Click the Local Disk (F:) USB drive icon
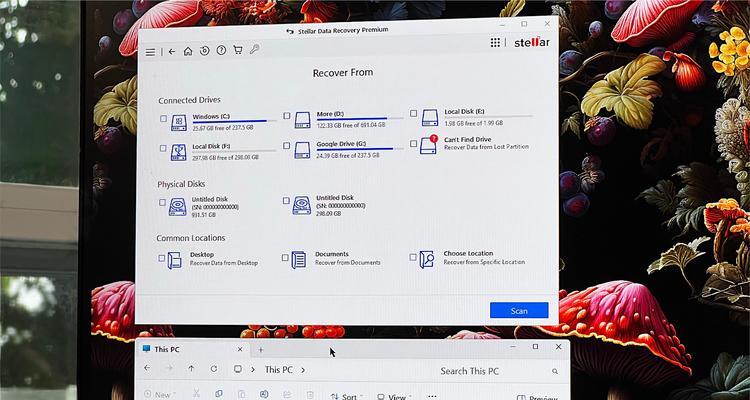This screenshot has width=750, height=400. [178, 152]
